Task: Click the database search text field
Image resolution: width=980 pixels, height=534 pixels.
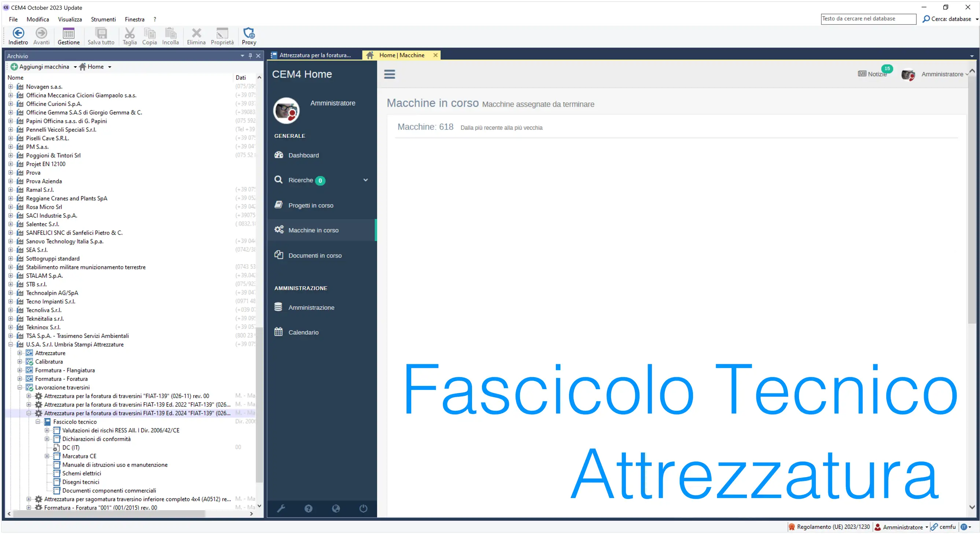Action: (868, 18)
